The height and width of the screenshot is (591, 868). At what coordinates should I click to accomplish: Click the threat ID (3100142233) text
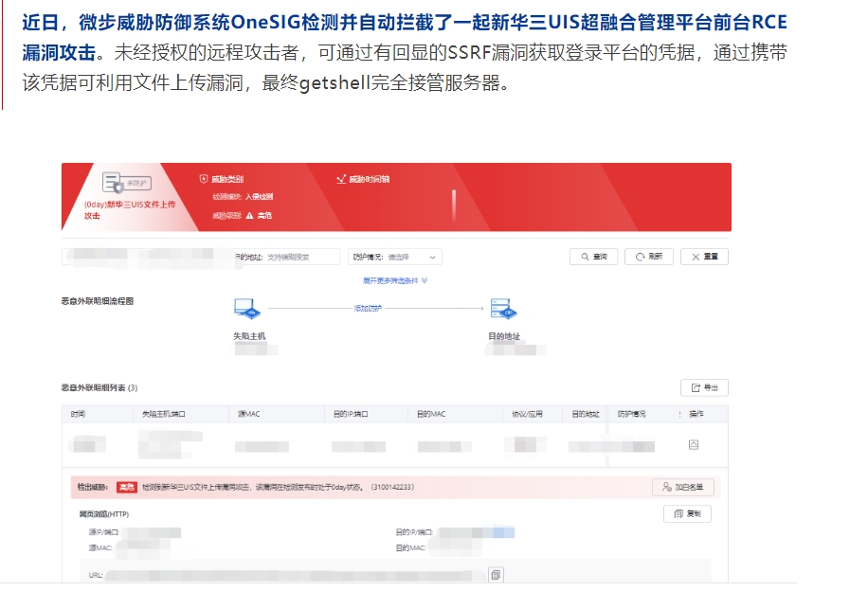[392, 487]
